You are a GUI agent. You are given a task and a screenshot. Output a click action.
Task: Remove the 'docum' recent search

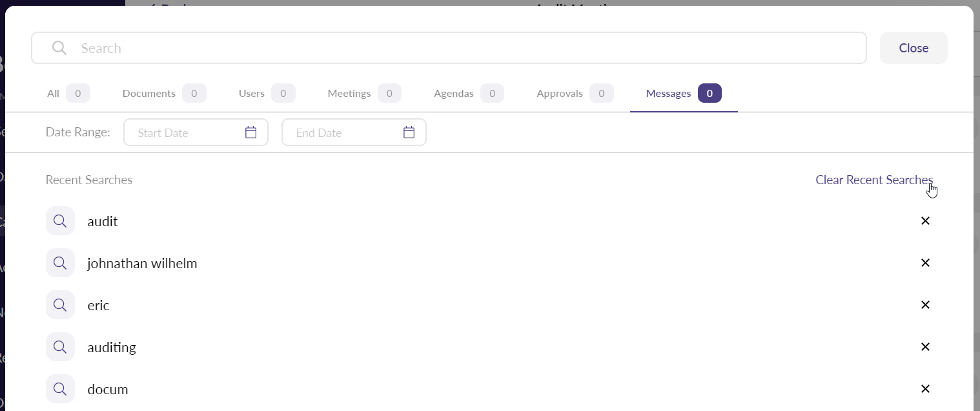(x=924, y=389)
